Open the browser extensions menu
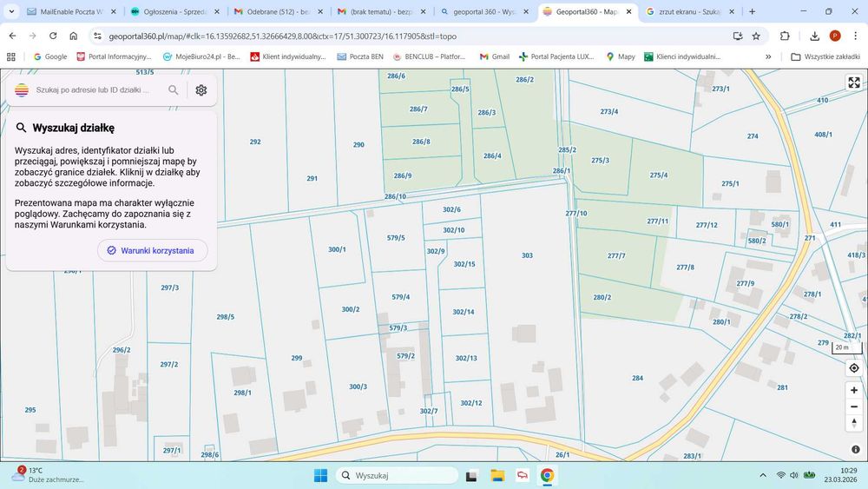 (x=785, y=36)
